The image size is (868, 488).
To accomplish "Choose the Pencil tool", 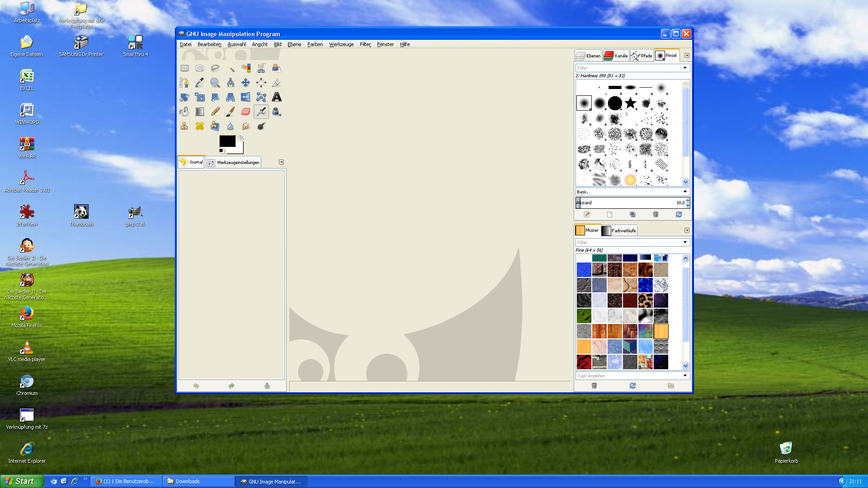I will [x=215, y=112].
